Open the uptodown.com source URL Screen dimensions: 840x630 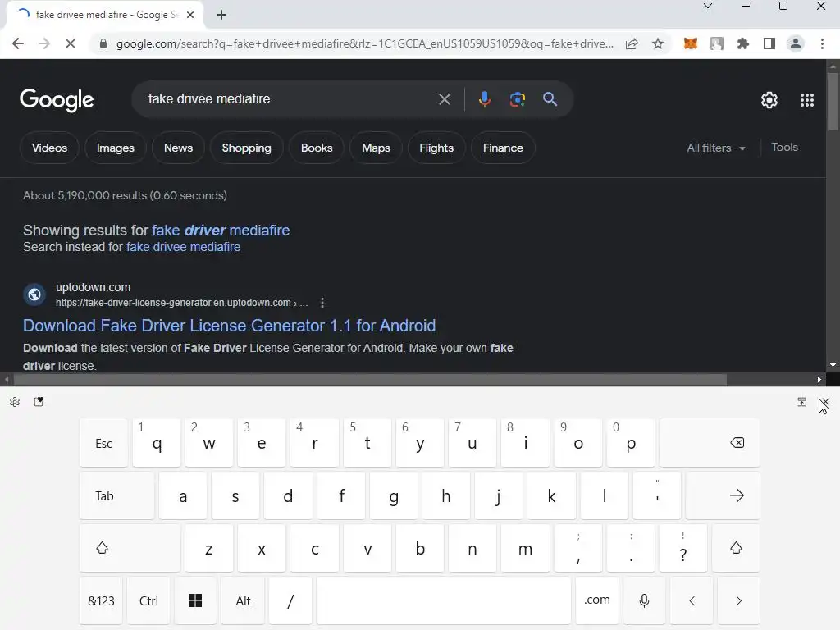coord(181,303)
